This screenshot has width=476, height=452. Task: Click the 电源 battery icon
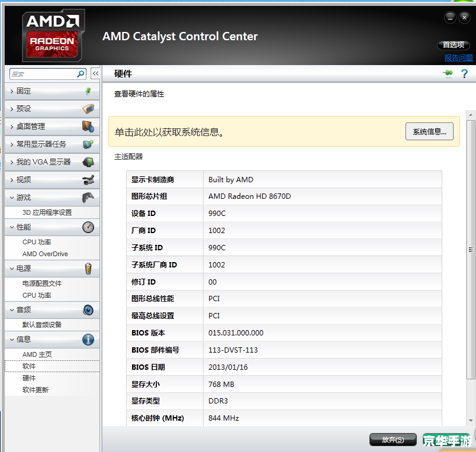pos(88,269)
